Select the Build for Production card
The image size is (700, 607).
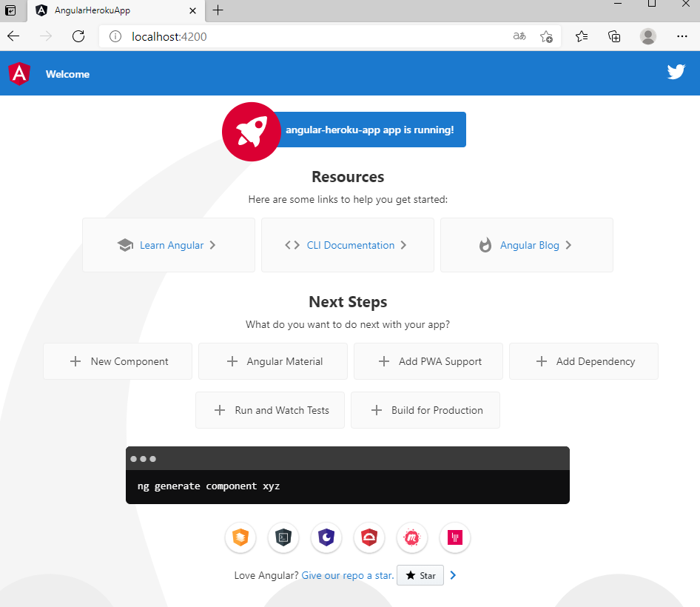(425, 410)
